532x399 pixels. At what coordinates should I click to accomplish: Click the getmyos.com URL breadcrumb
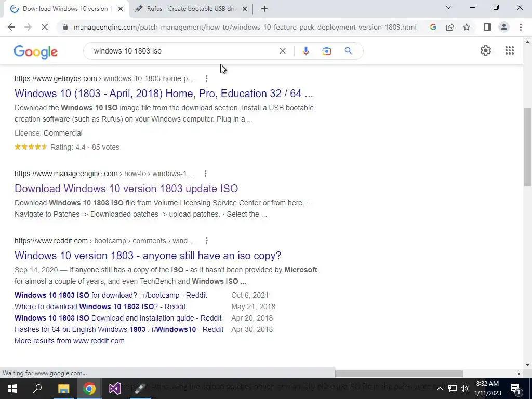click(104, 78)
